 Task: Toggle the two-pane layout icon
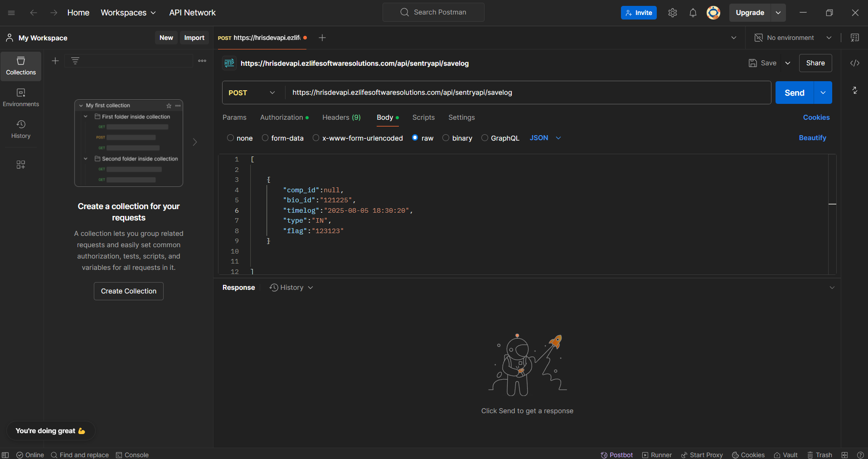click(844, 455)
